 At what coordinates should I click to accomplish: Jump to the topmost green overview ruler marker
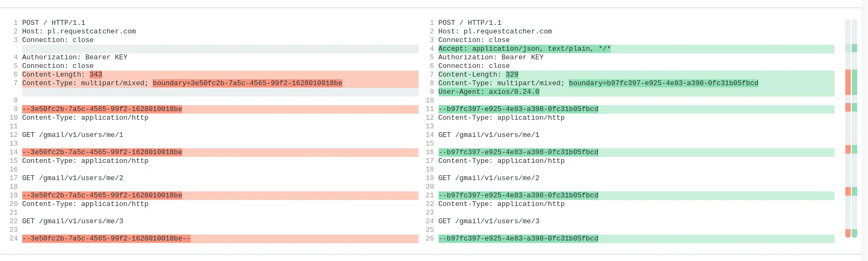point(854,49)
